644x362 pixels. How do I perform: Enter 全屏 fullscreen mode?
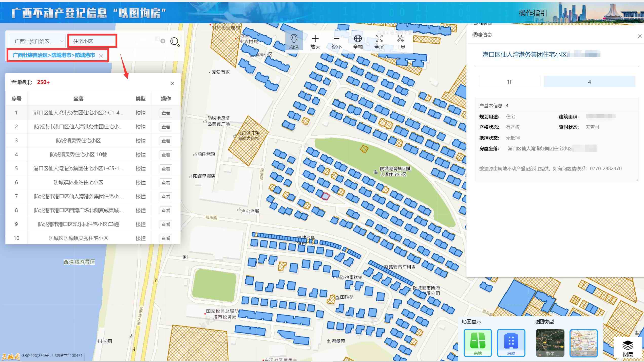click(x=379, y=42)
